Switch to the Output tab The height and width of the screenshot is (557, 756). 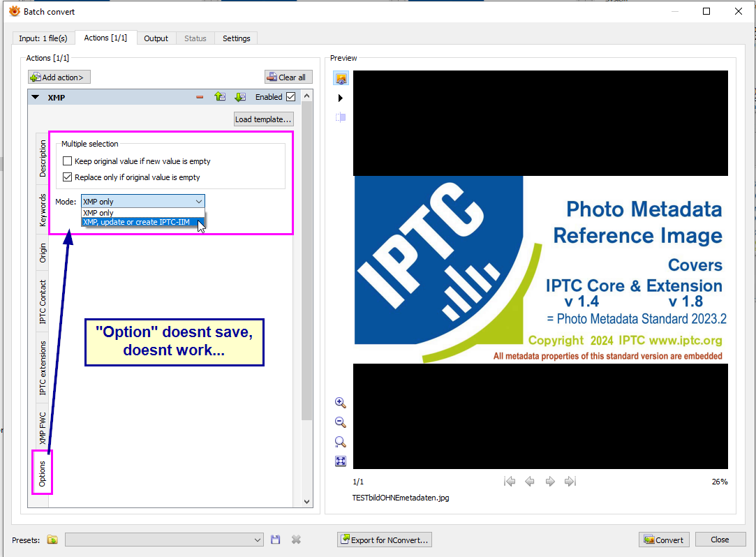pos(156,38)
